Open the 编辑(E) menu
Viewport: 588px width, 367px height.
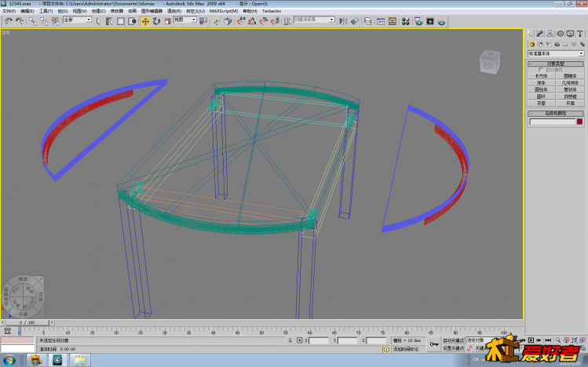[27, 11]
